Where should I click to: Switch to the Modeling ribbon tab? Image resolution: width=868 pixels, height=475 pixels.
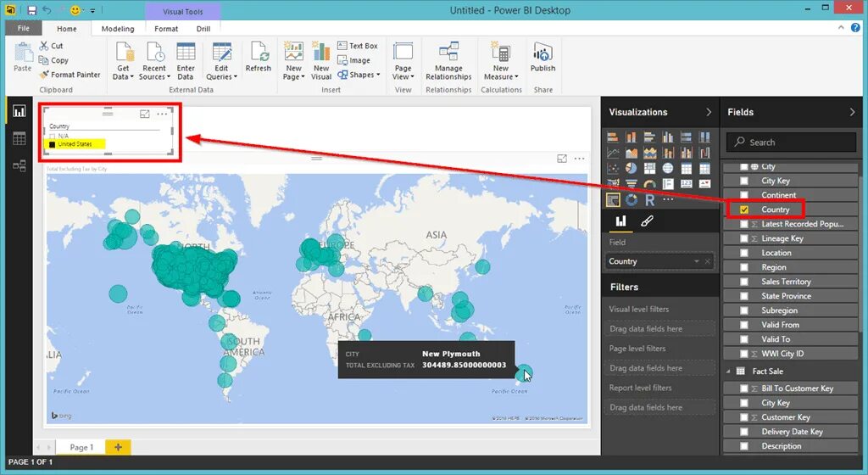pyautogui.click(x=117, y=29)
